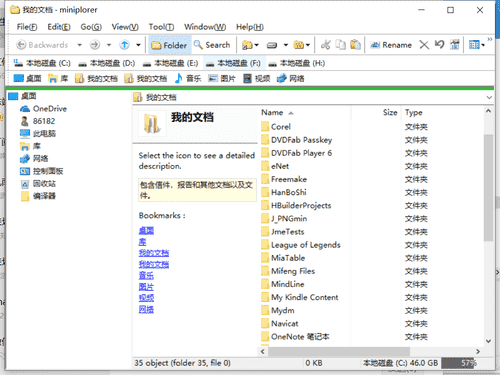Click the drive icon in the toolbar
Viewport: 500px width, 375px height.
(272, 45)
